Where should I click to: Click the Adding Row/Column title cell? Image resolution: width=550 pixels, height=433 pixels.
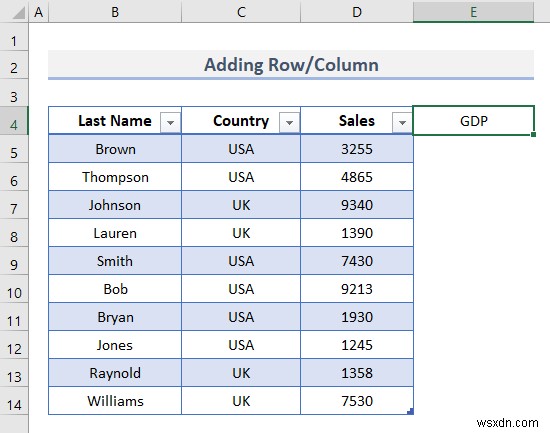coord(291,65)
